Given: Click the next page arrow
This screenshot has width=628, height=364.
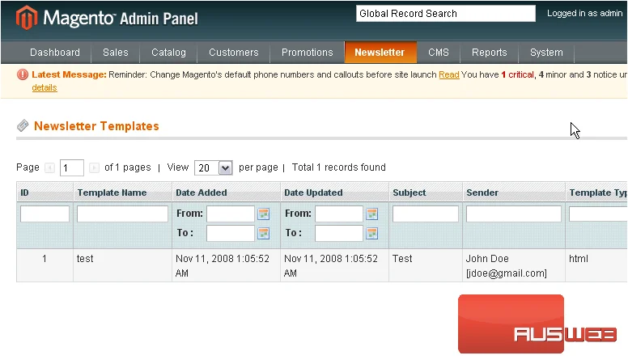Looking at the screenshot, I should point(94,167).
